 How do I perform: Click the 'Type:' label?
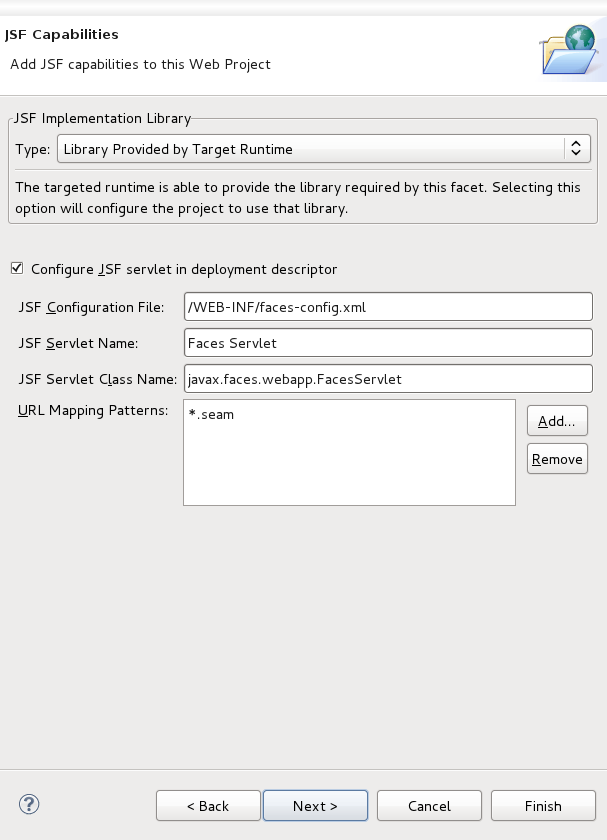(x=32, y=150)
